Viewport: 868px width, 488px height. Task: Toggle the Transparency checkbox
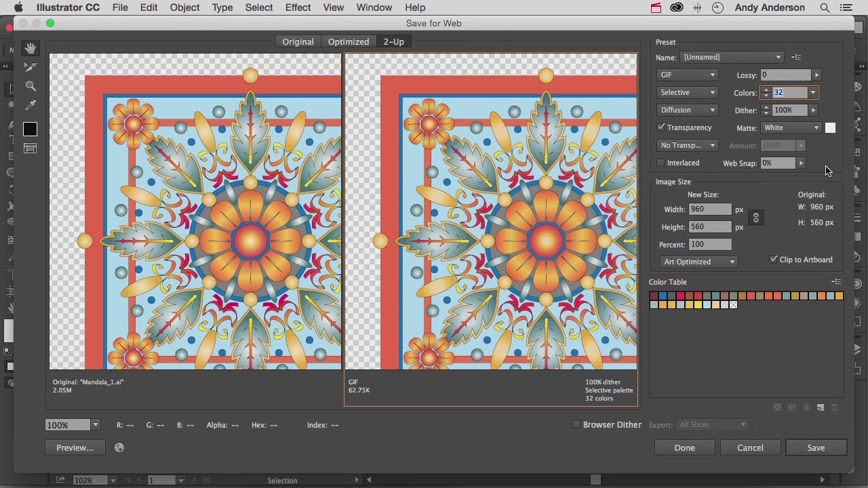(661, 127)
